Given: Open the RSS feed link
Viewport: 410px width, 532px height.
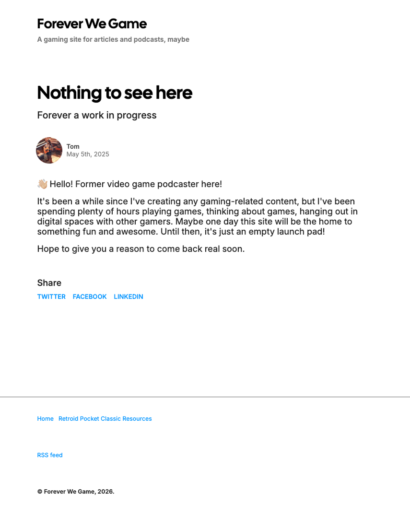Looking at the screenshot, I should tap(50, 455).
